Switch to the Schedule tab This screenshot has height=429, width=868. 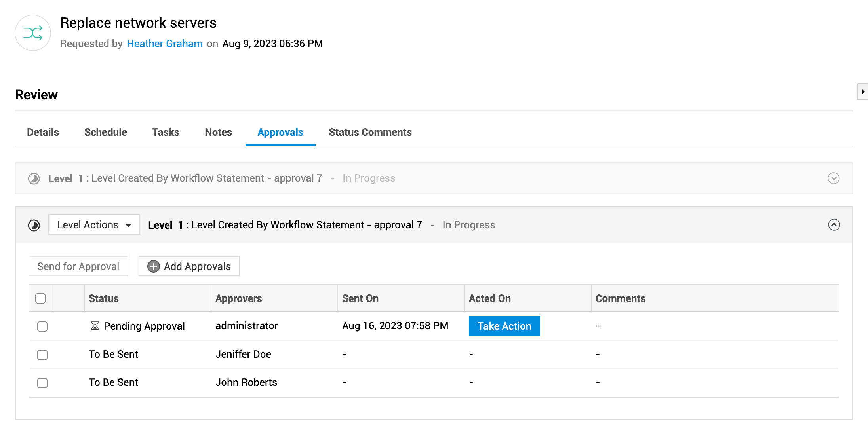click(105, 132)
